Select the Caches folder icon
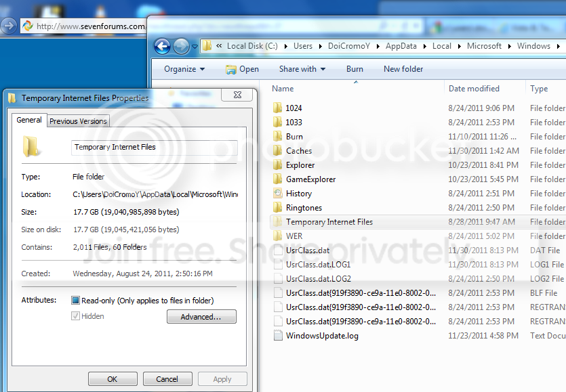This screenshot has height=392, width=566. pos(277,151)
